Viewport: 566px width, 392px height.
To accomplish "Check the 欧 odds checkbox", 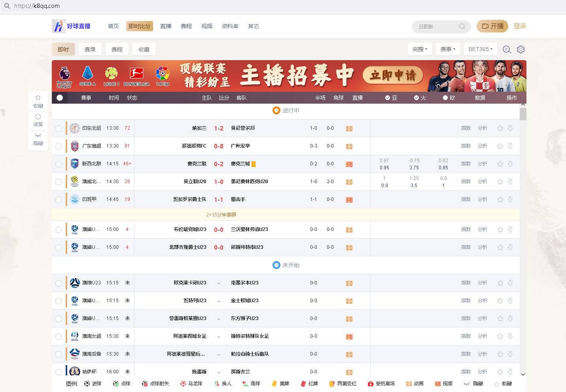I will click(445, 98).
